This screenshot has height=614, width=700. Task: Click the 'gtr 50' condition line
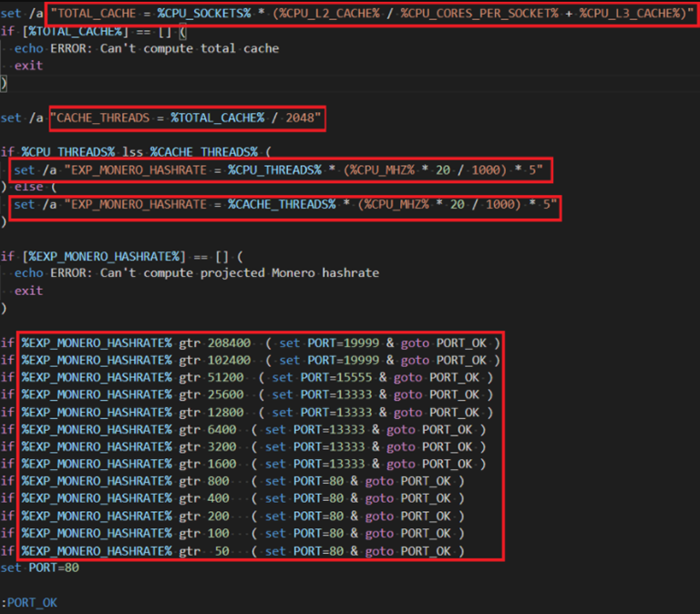[x=232, y=551]
